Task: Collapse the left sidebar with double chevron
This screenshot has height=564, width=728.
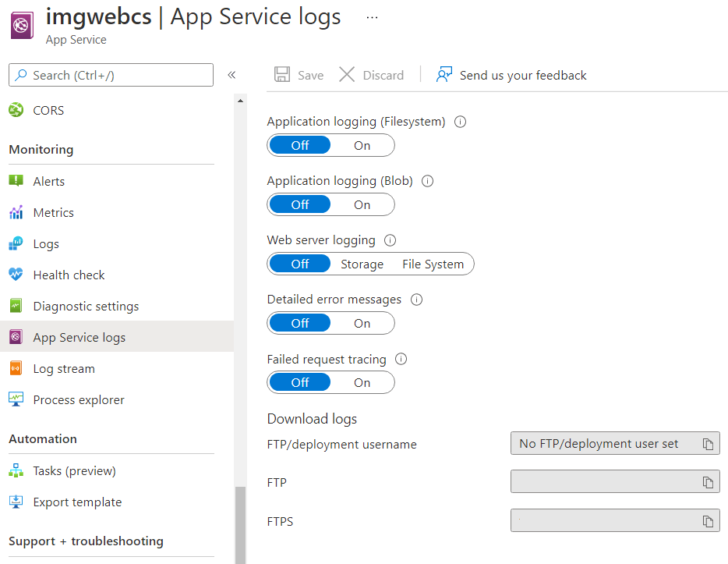Action: click(x=231, y=75)
